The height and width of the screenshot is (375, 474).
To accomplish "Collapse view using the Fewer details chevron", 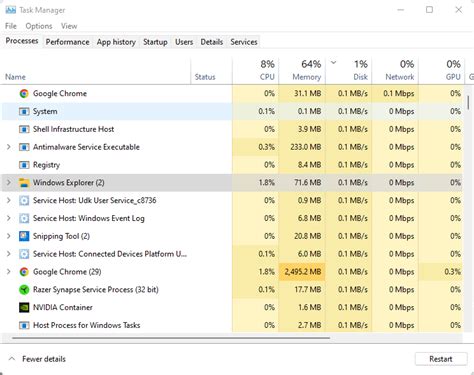I will coord(12,359).
